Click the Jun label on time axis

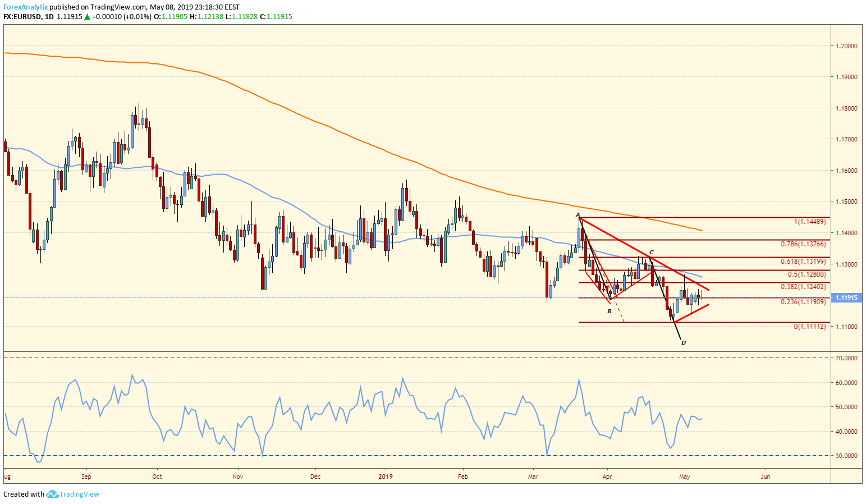tap(766, 476)
